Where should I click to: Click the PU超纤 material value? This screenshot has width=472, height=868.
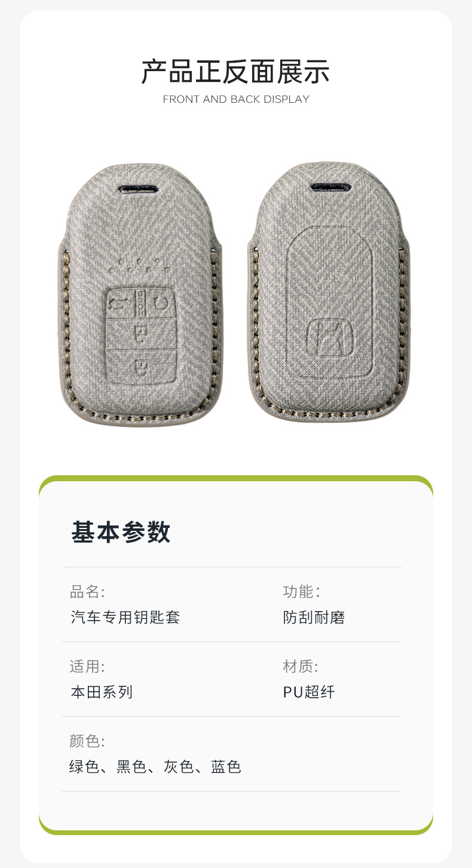pos(309,692)
